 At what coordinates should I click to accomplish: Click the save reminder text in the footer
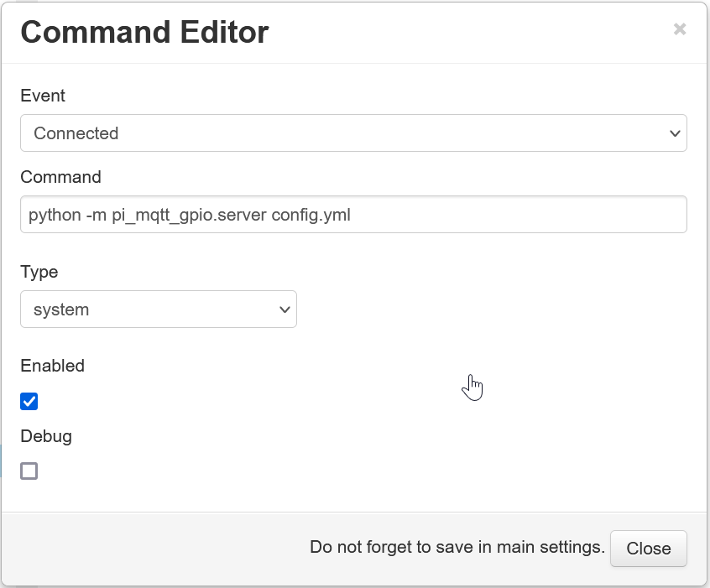pyautogui.click(x=457, y=547)
